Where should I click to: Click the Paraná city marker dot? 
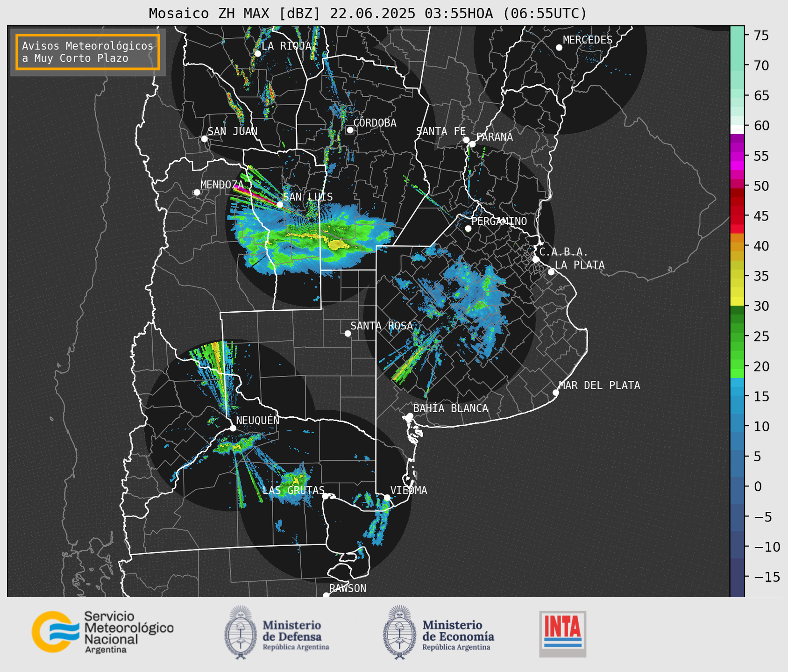pos(472,144)
